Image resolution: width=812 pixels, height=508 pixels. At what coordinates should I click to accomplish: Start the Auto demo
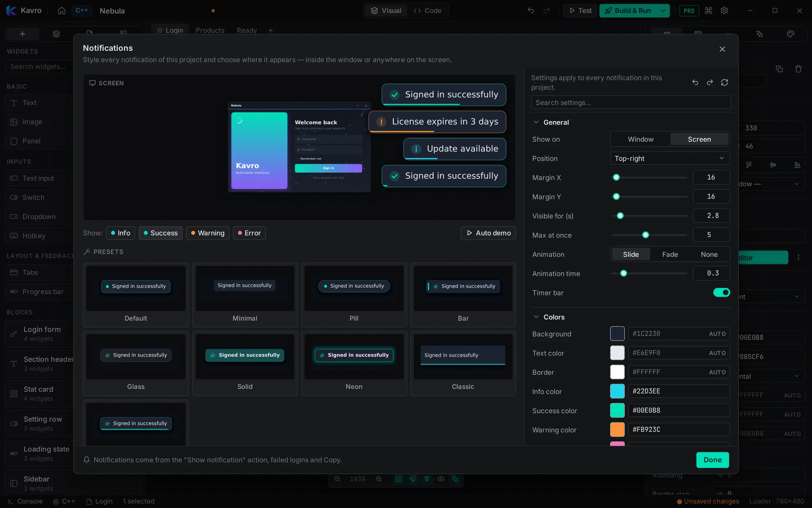[x=488, y=233]
